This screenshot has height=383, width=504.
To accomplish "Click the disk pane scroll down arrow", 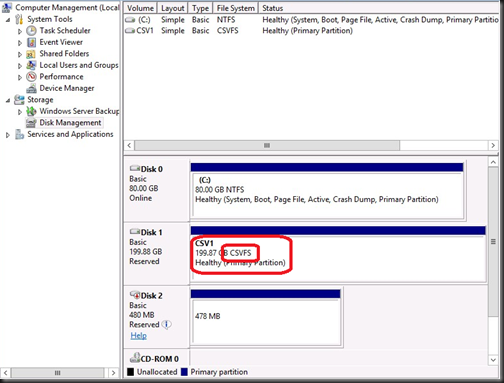I will pos(493,359).
